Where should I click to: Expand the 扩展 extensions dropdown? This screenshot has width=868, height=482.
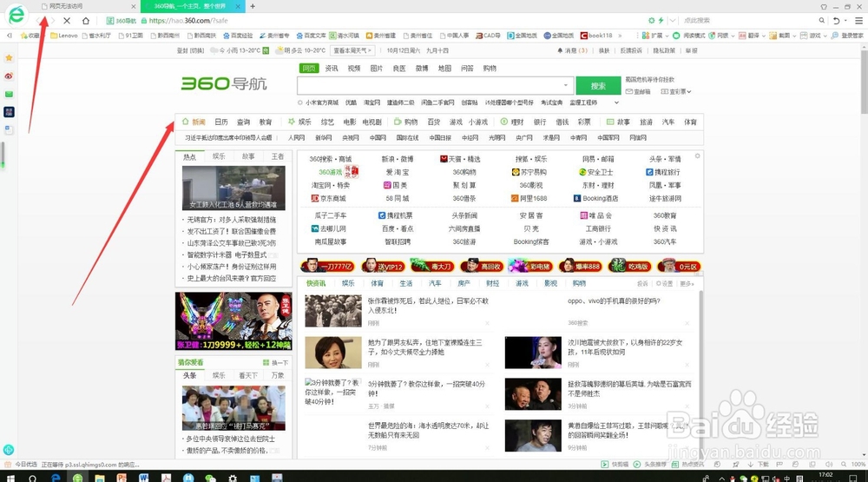click(666, 36)
